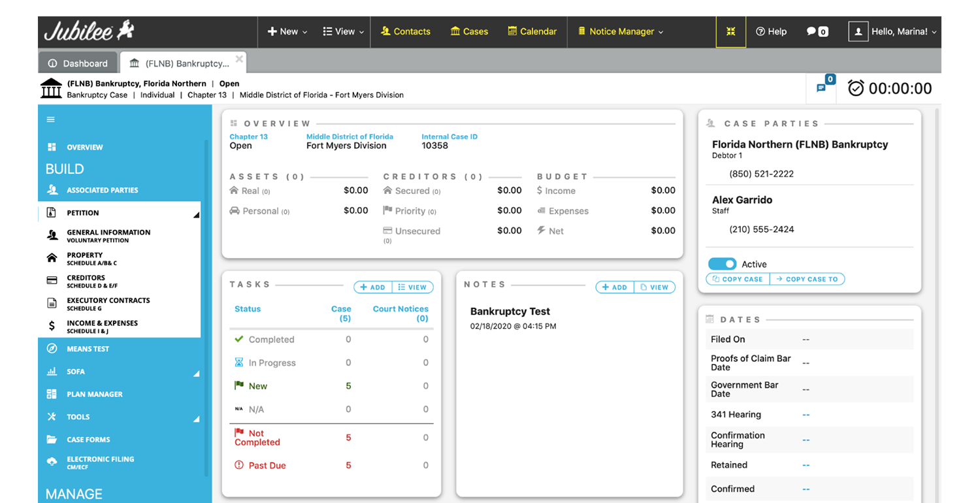This screenshot has width=980, height=503.
Task: Open the Hello, Marina! user menu
Action: point(904,31)
